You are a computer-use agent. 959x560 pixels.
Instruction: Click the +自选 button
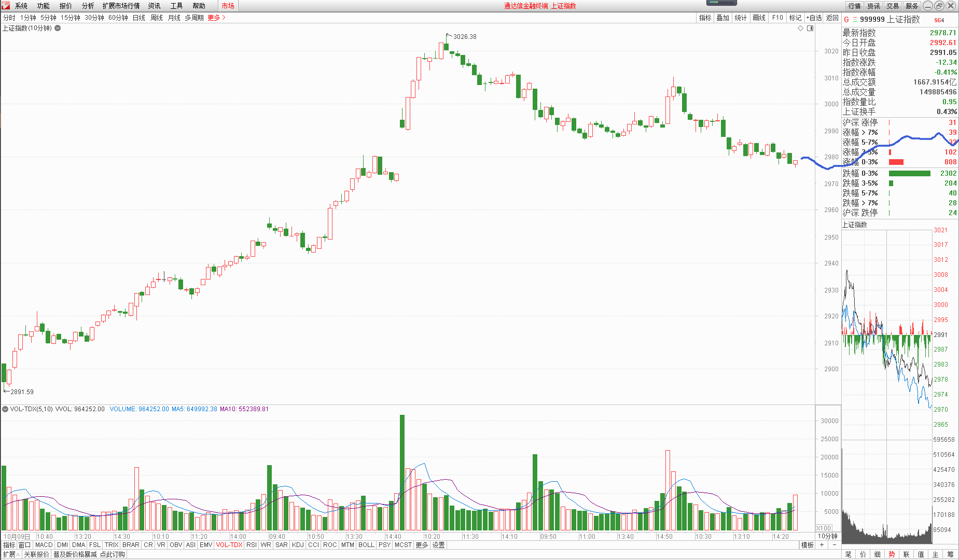click(x=814, y=18)
